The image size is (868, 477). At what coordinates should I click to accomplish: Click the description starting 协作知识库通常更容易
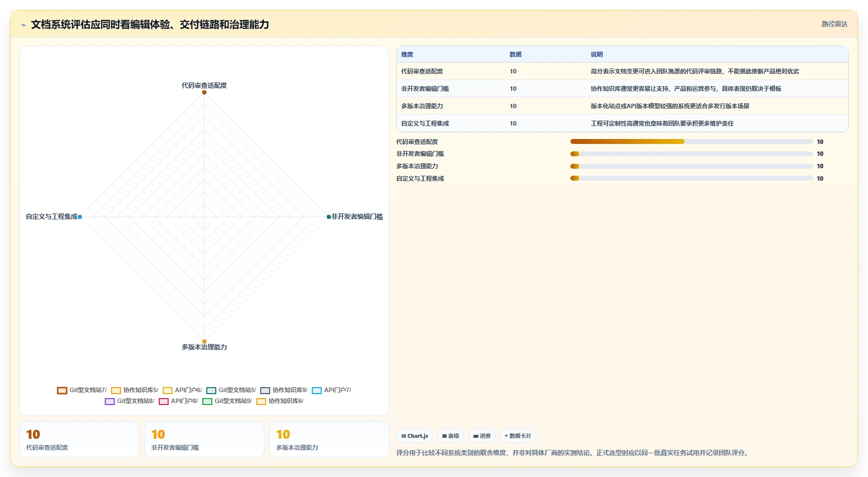pos(686,89)
